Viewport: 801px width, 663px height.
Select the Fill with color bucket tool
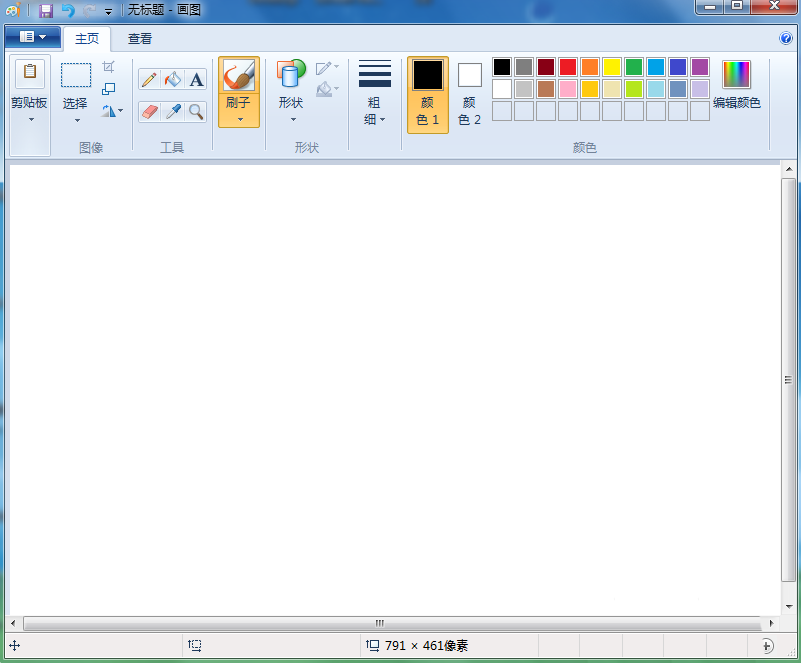click(x=173, y=80)
